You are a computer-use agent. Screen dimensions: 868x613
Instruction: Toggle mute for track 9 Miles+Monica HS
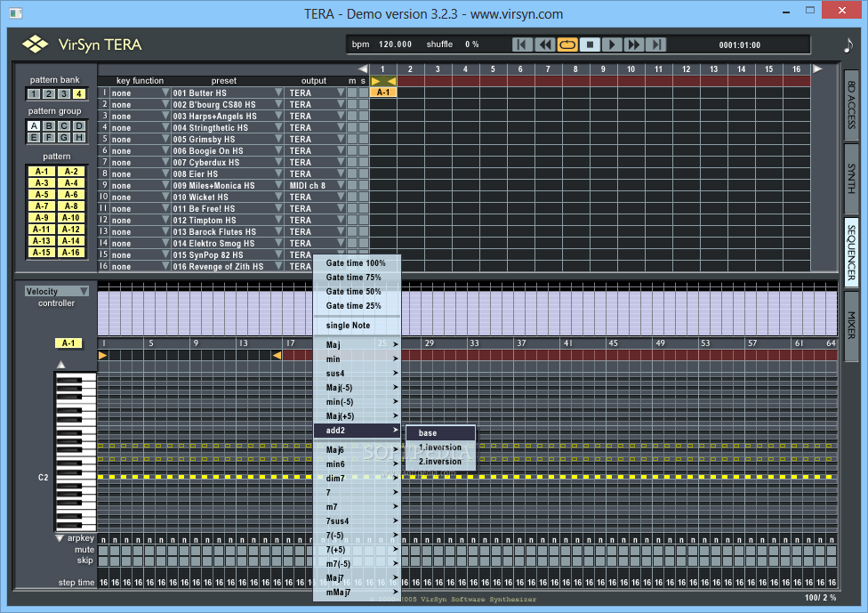(352, 185)
